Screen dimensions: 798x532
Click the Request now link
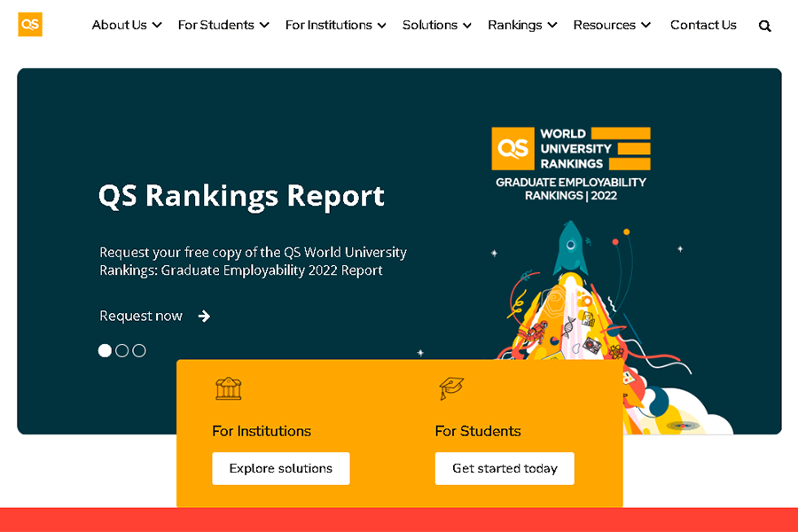(141, 317)
